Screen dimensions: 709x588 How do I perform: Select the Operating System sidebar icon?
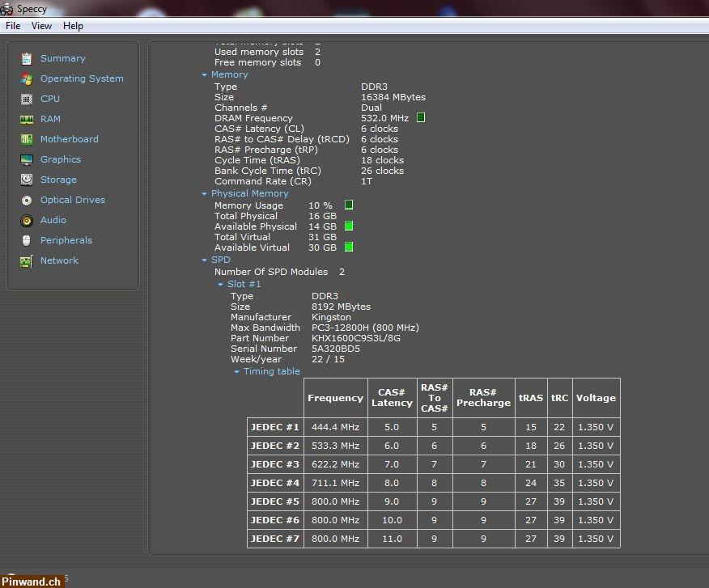[27, 78]
